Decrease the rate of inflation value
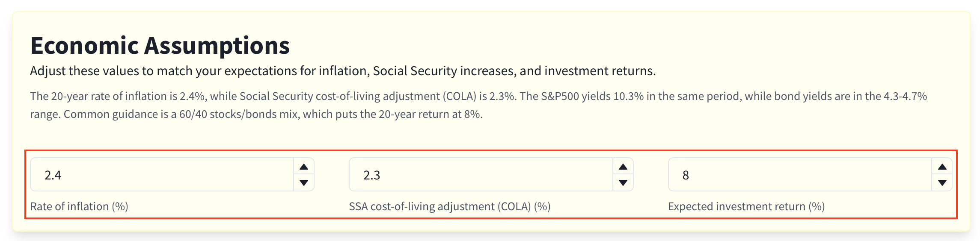The width and height of the screenshot is (980, 241). point(304,183)
